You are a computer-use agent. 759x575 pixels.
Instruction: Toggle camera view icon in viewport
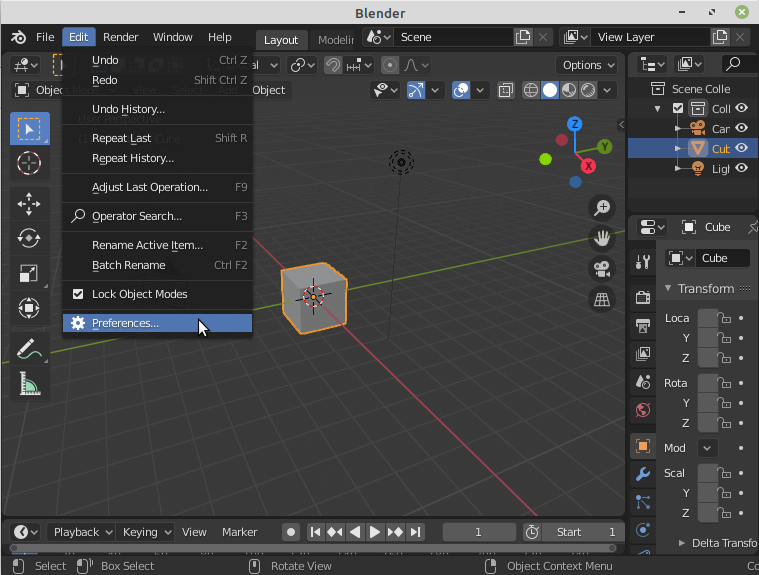(x=602, y=269)
